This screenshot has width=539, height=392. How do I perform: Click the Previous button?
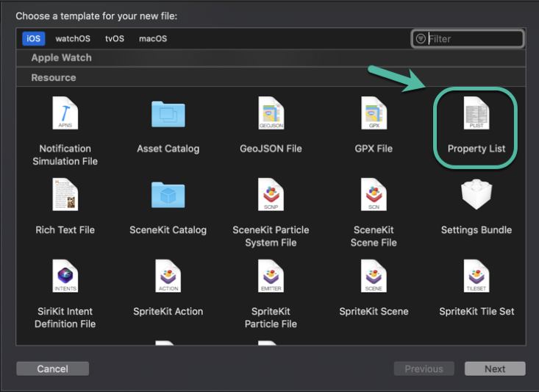[424, 368]
